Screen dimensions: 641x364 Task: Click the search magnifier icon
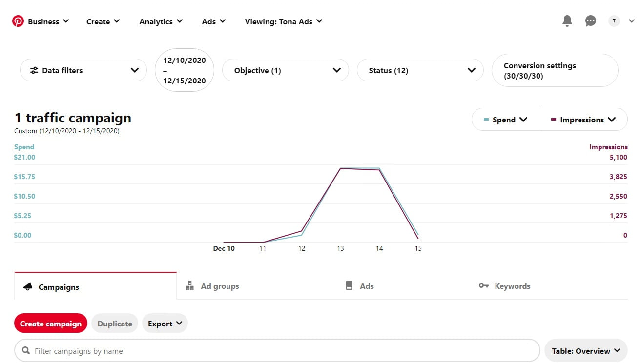[x=25, y=351]
